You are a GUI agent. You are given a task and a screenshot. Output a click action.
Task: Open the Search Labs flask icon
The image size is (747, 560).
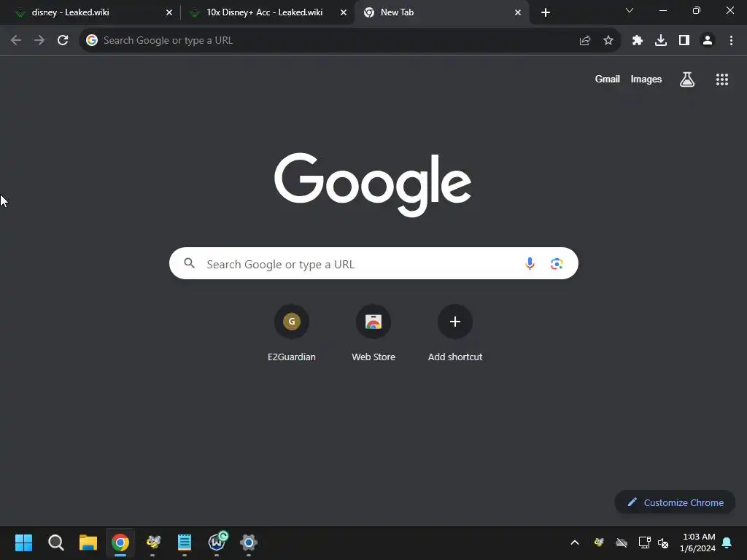point(687,79)
